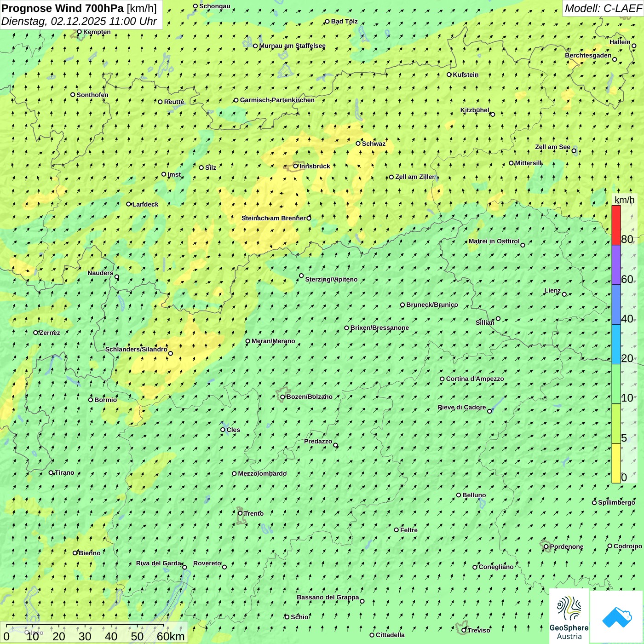Screen dimensions: 644x644
Task: Click the 'Cittadella' label
Action: (x=390, y=635)
